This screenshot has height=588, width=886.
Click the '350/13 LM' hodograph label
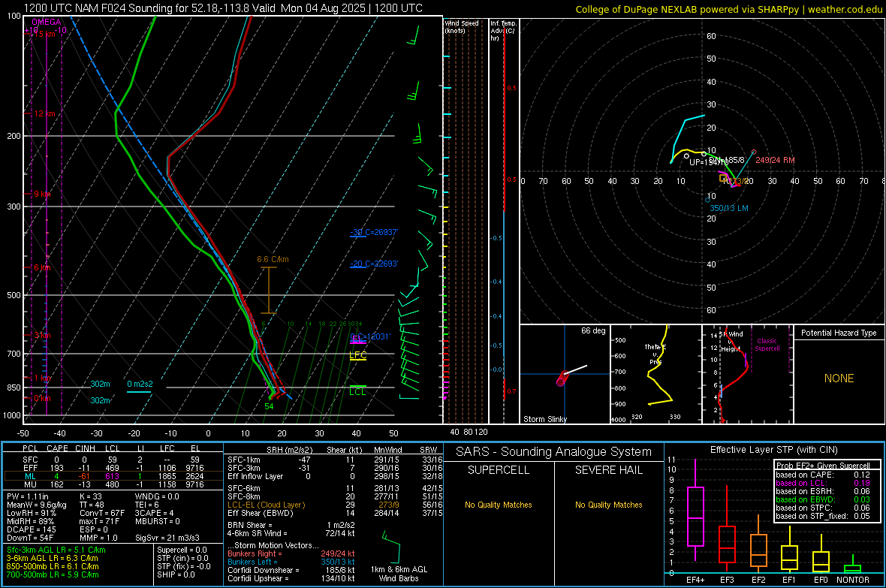click(729, 208)
